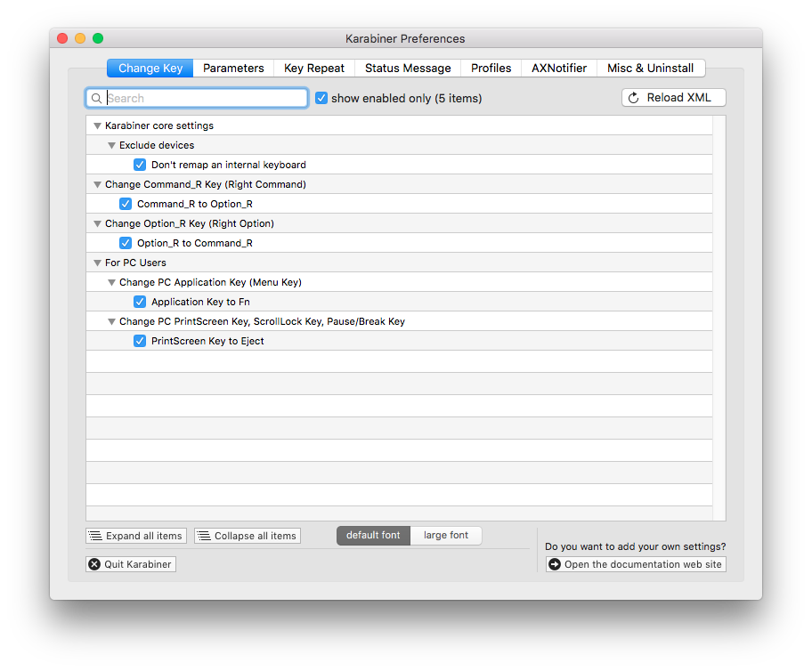Click the magnifier icon in search field
The width and height of the screenshot is (812, 671).
pos(96,99)
